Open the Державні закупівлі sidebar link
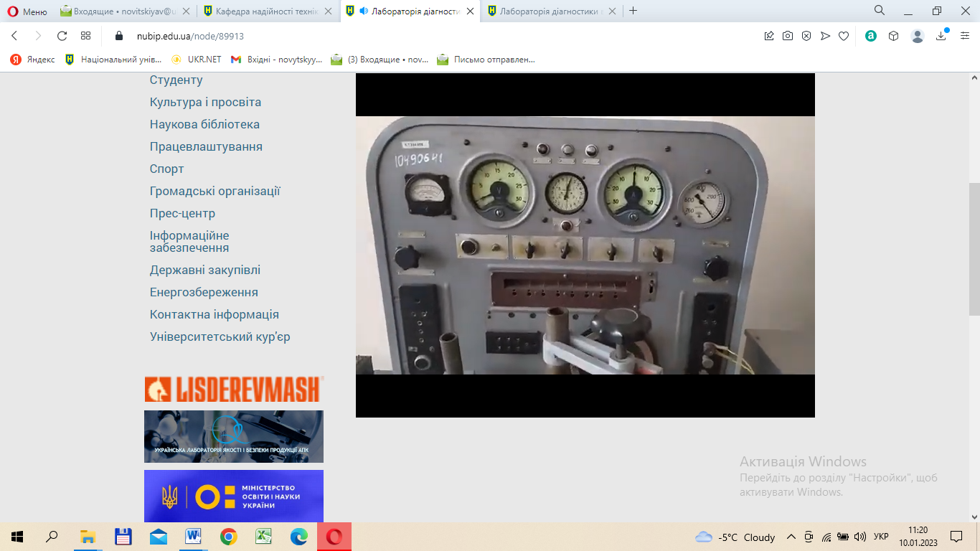This screenshot has width=980, height=551. coord(205,270)
